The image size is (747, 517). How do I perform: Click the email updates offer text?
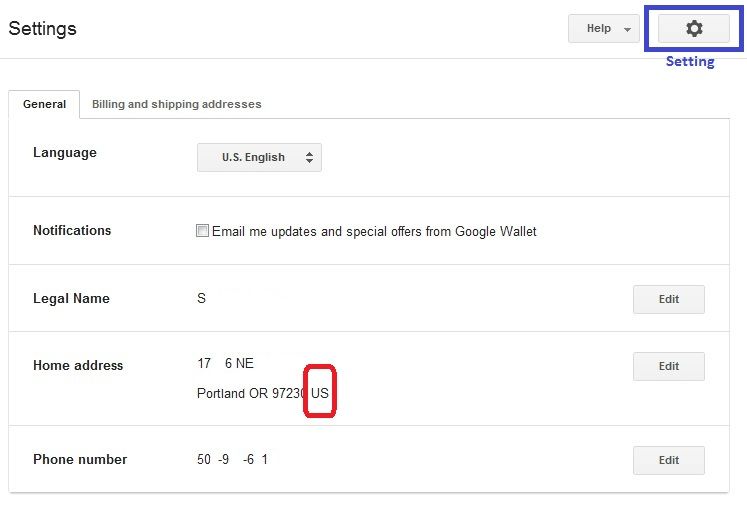pos(374,231)
